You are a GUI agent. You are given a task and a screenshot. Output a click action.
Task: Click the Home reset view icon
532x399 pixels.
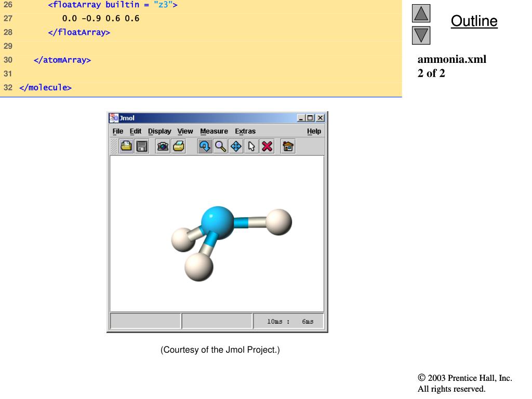pos(288,146)
